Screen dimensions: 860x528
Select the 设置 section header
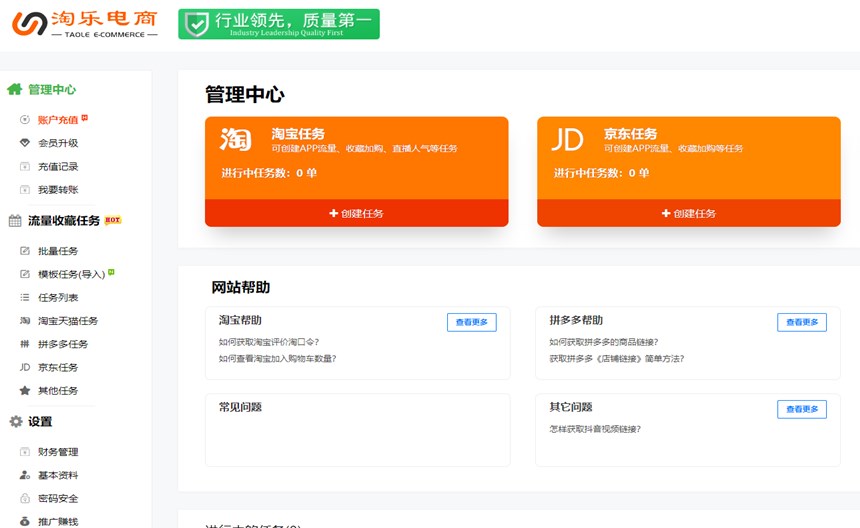[40, 422]
